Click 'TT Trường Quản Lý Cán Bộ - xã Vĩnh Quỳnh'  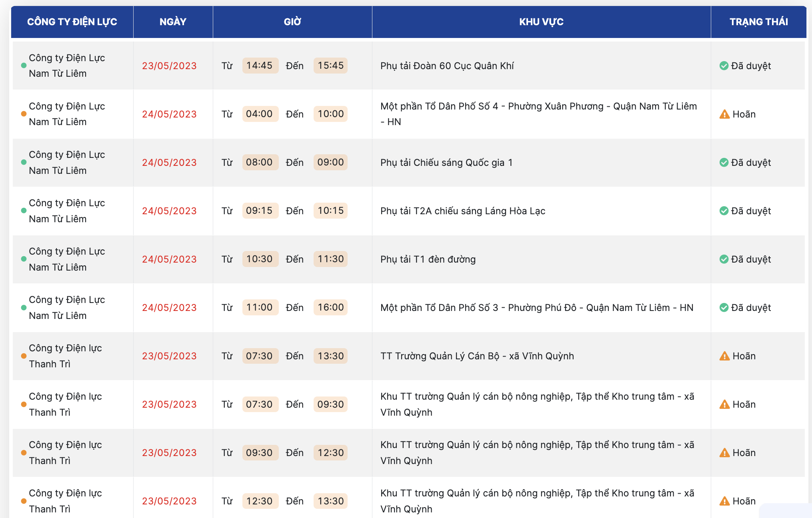point(477,356)
